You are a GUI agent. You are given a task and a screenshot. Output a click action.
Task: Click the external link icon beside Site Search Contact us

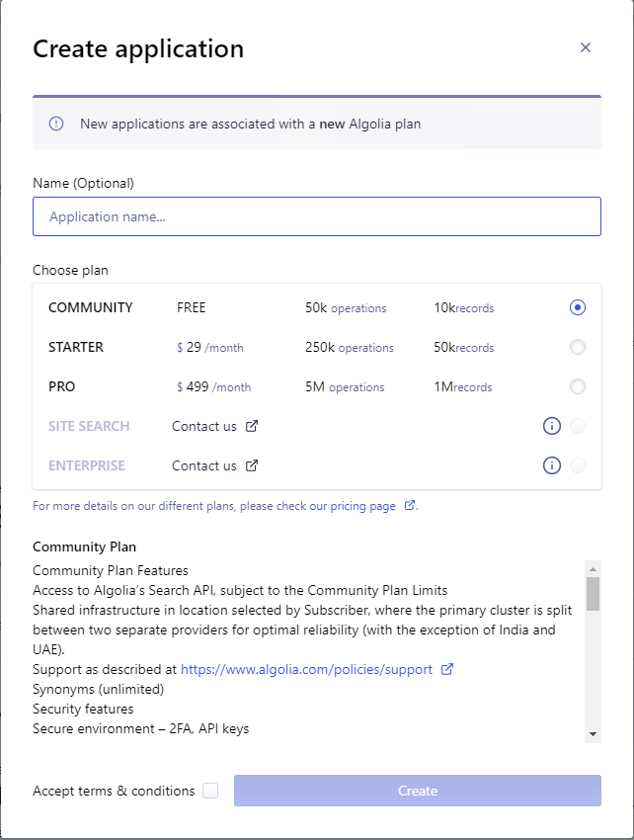(254, 426)
